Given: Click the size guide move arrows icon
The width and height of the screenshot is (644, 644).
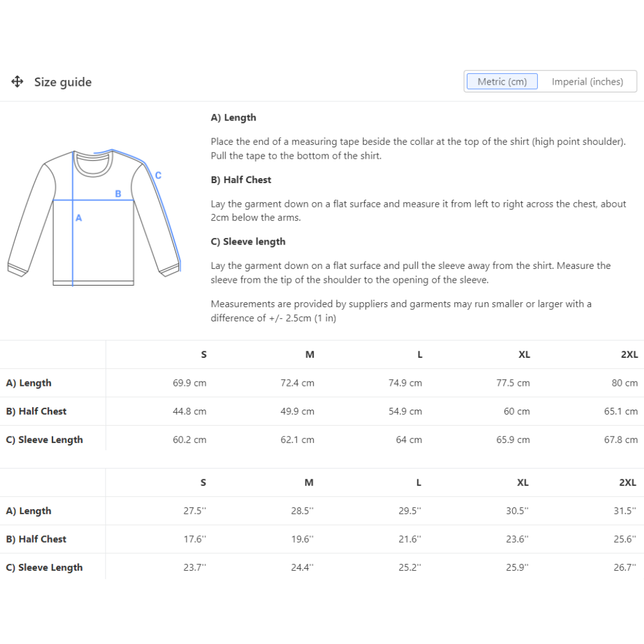Looking at the screenshot, I should (x=17, y=82).
